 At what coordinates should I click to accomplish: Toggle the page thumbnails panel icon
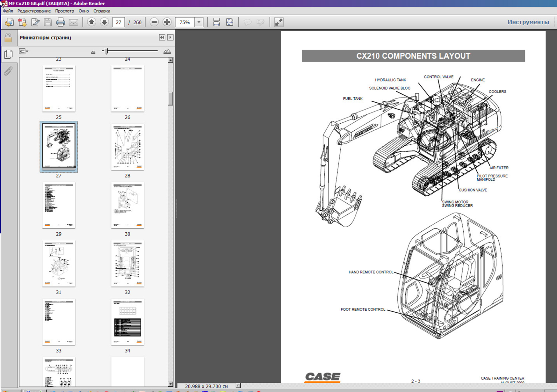(8, 54)
